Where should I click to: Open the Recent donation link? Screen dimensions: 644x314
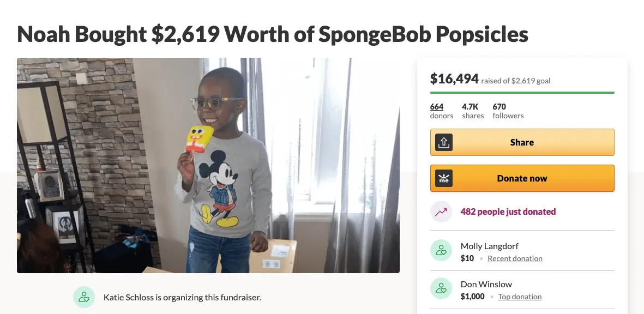pyautogui.click(x=515, y=258)
